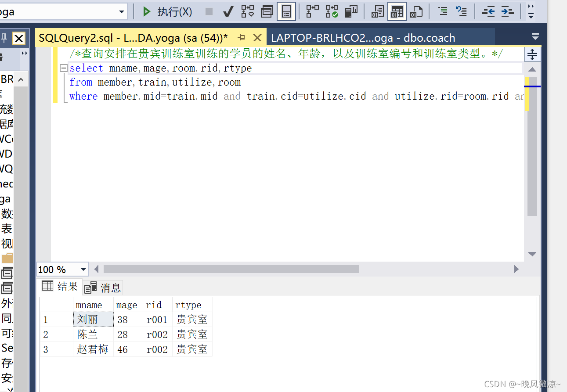
Task: Click the SQL comment line in editor
Action: click(286, 54)
